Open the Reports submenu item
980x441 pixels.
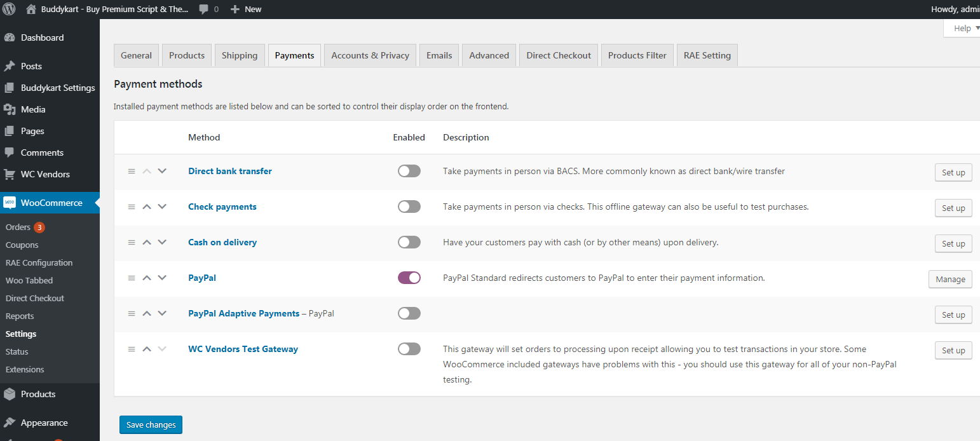pos(20,316)
